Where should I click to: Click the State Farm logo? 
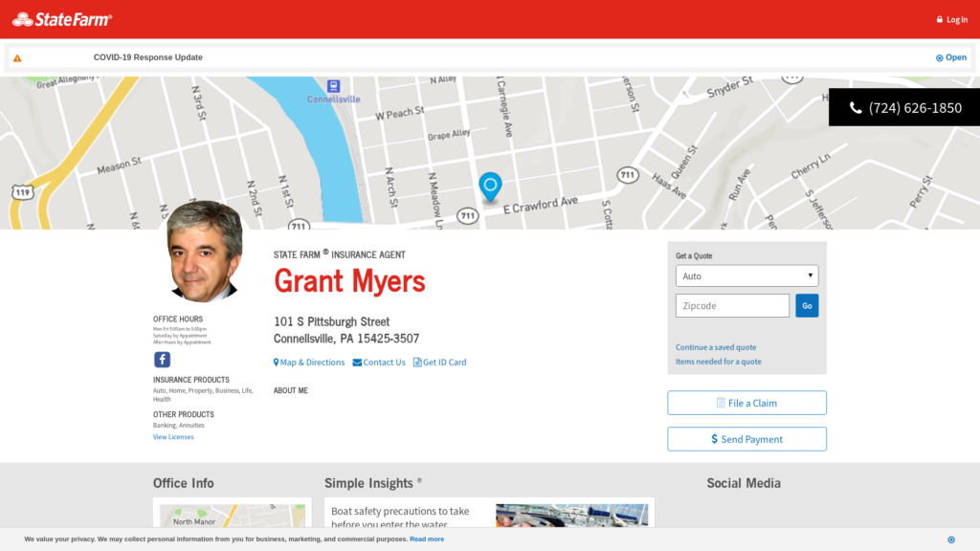point(62,19)
